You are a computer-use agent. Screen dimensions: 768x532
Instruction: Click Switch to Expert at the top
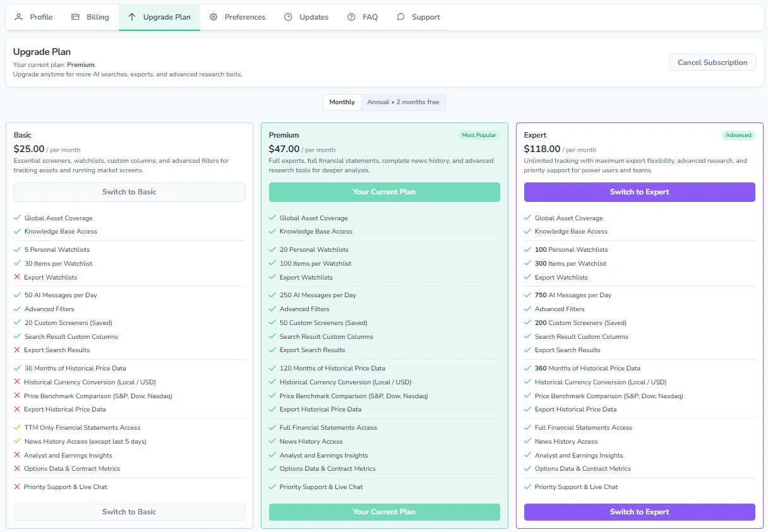click(639, 192)
